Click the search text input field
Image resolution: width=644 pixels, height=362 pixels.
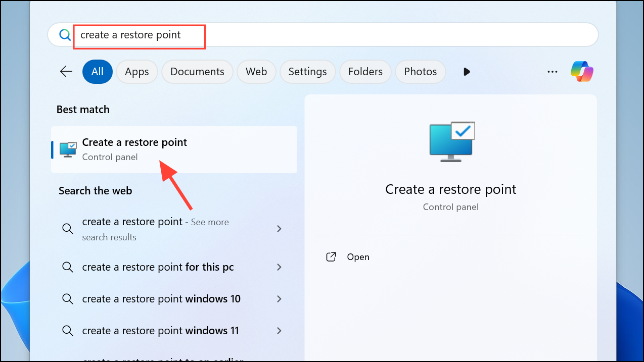324,35
